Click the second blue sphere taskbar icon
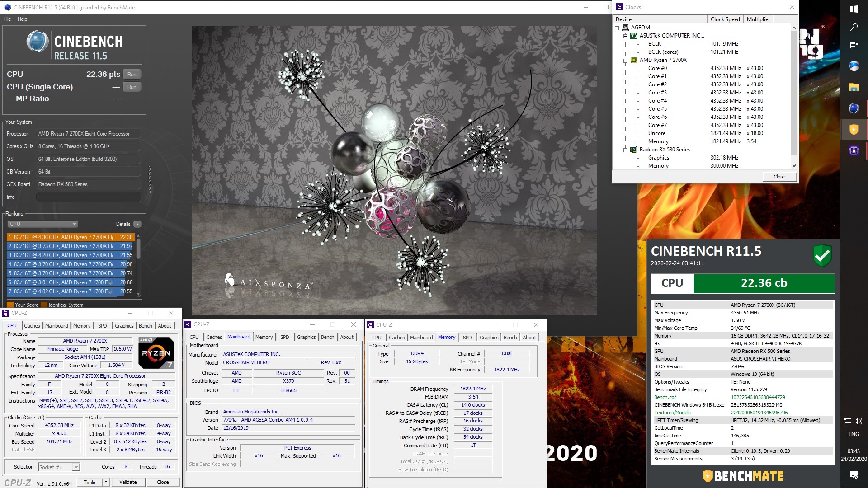Screen dimensions: 868x488 [854, 108]
